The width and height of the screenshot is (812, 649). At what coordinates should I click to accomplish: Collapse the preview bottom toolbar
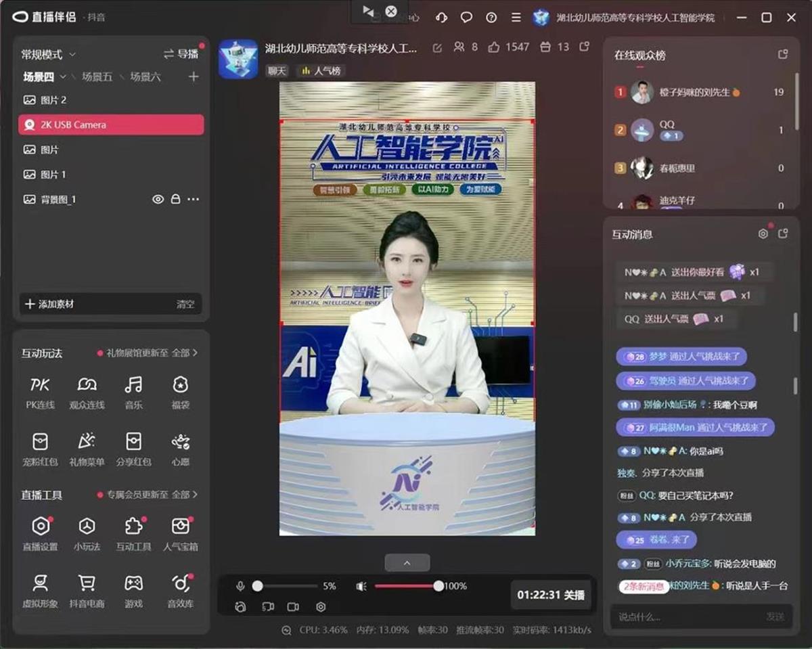[407, 562]
